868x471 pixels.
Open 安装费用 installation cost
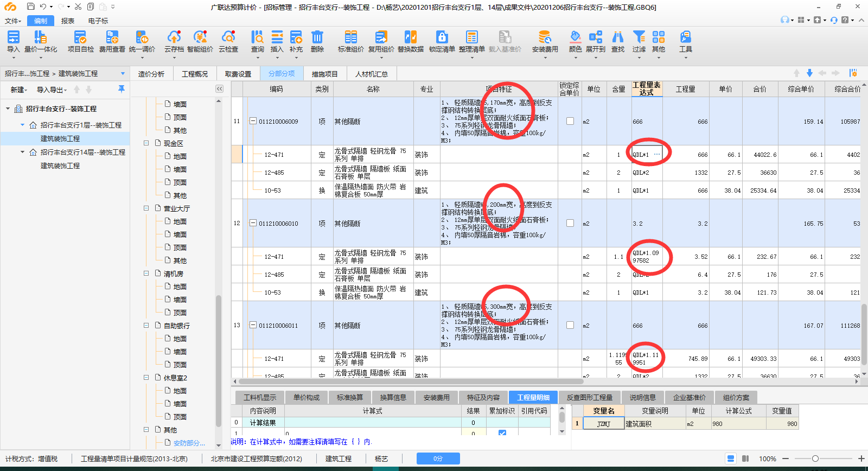pyautogui.click(x=545, y=42)
